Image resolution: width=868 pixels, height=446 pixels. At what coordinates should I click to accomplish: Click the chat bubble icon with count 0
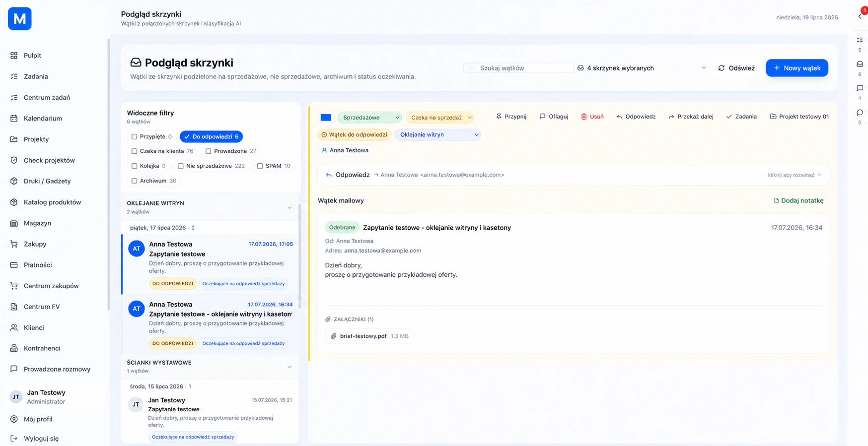pos(860,113)
